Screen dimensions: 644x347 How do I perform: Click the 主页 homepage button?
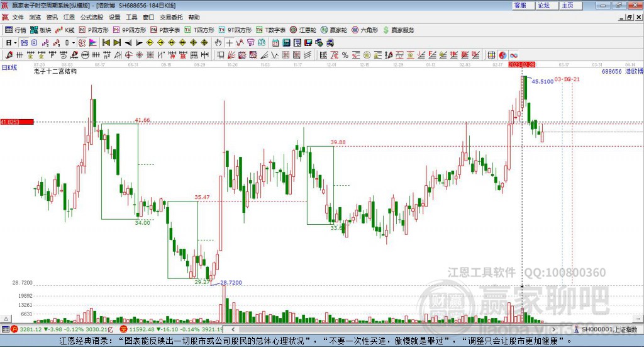click(571, 5)
